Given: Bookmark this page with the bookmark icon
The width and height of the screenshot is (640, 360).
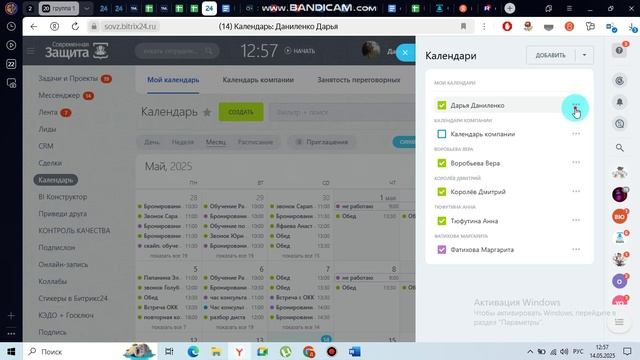Looking at the screenshot, I should click(x=463, y=27).
